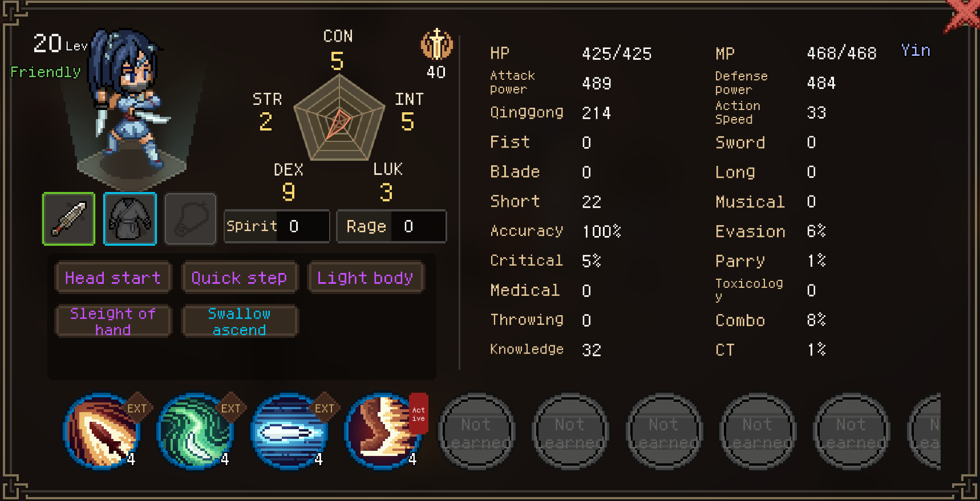This screenshot has height=501, width=980.
Task: Click the empty accessory pouch slot
Action: coord(191,219)
